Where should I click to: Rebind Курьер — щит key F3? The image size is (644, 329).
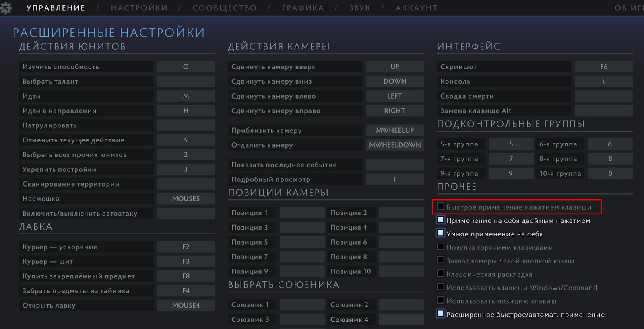186,261
